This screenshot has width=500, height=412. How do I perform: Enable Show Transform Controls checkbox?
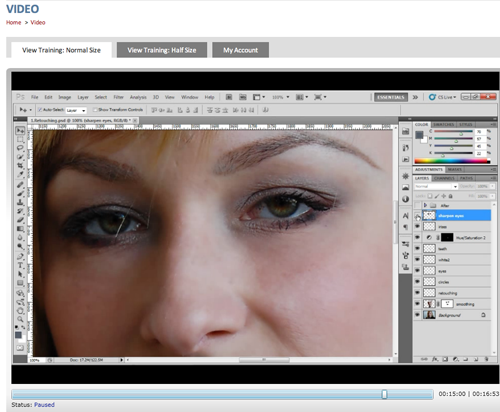[x=95, y=109]
